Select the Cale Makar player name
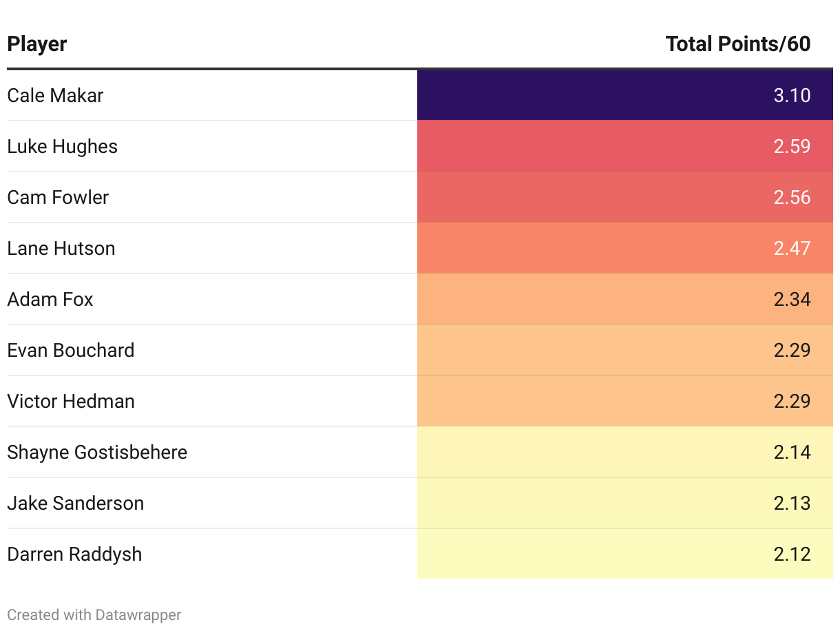This screenshot has height=631, width=840. 55,95
